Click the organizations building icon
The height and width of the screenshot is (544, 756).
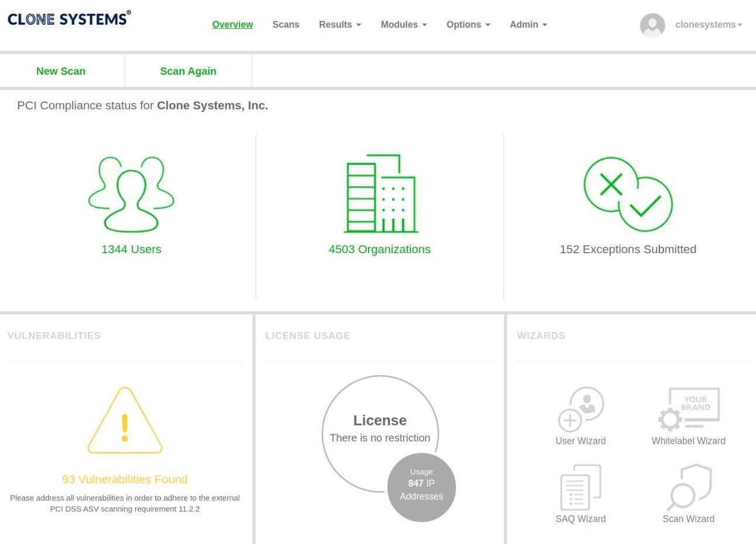tap(380, 193)
